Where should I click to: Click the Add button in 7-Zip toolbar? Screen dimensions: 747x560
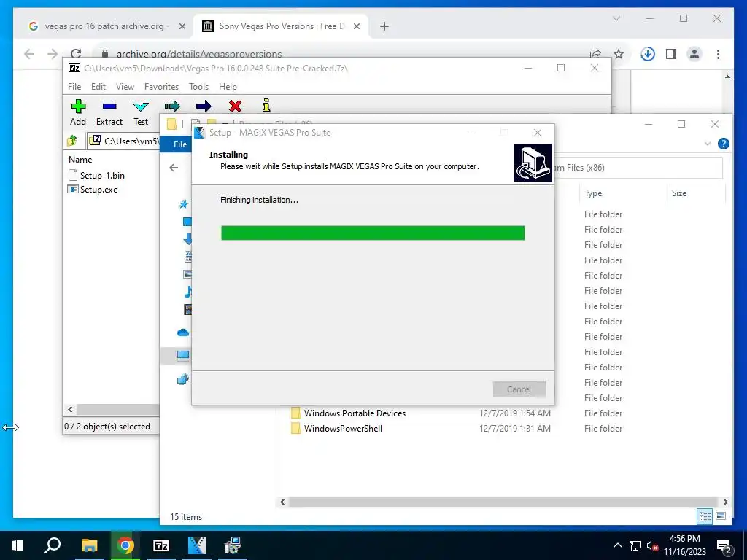pos(78,112)
